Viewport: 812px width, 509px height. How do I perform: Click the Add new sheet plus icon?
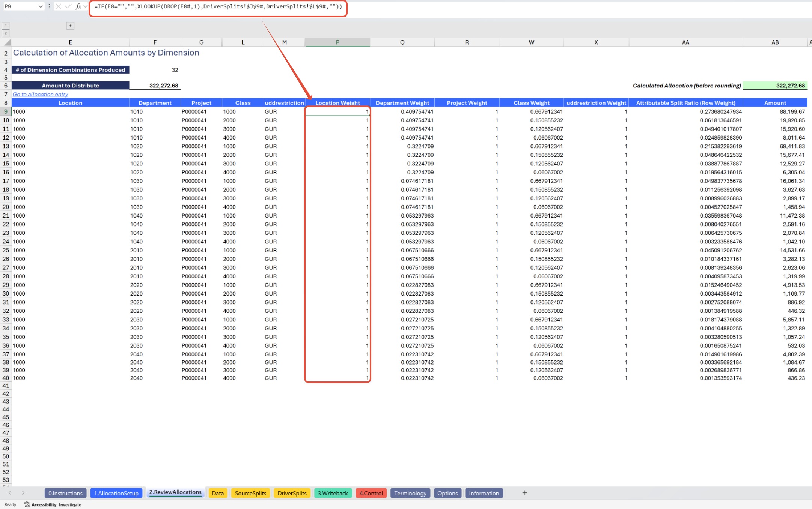click(x=524, y=493)
